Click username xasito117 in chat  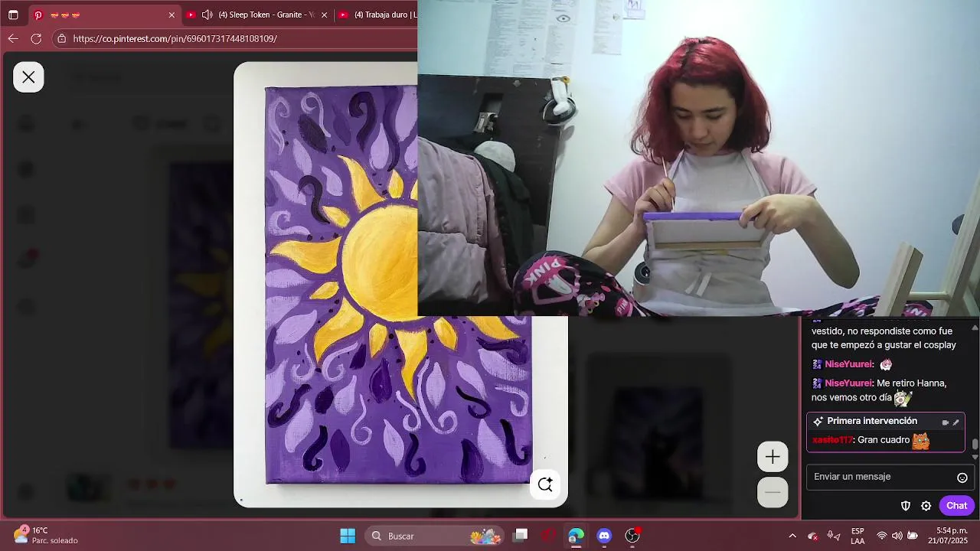[x=832, y=440]
